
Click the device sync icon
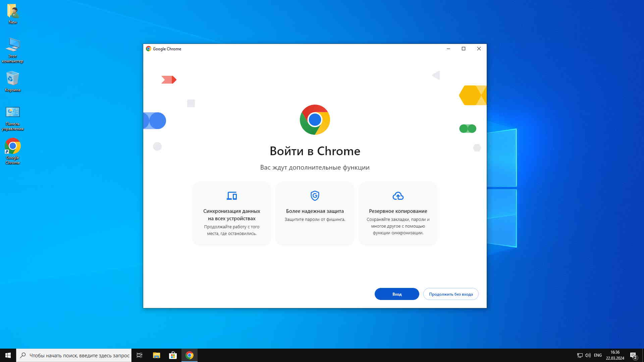(231, 196)
